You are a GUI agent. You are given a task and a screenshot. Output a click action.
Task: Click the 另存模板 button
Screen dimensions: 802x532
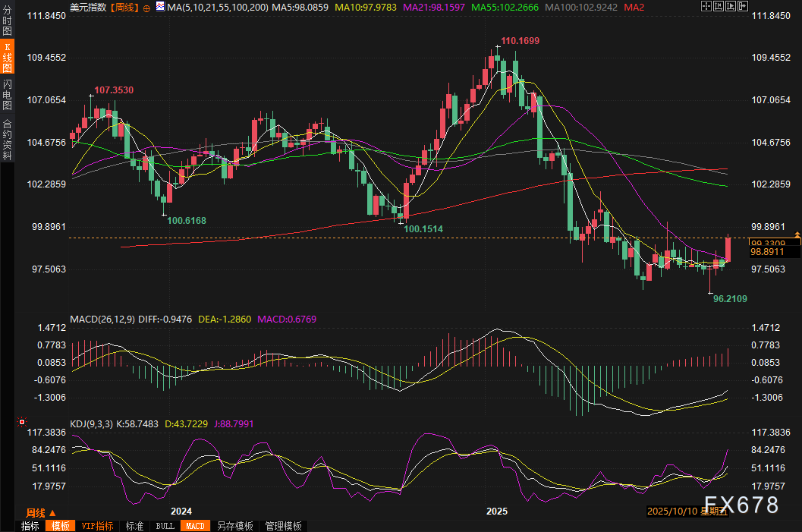[x=234, y=526]
